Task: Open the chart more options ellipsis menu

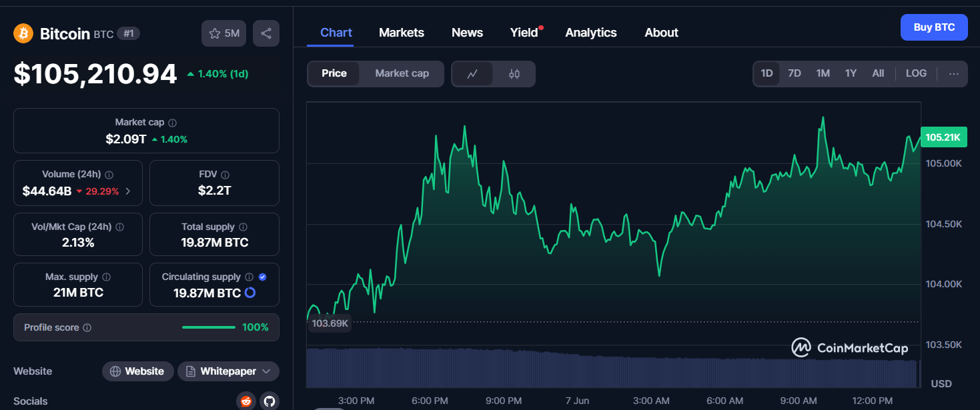Action: point(954,73)
